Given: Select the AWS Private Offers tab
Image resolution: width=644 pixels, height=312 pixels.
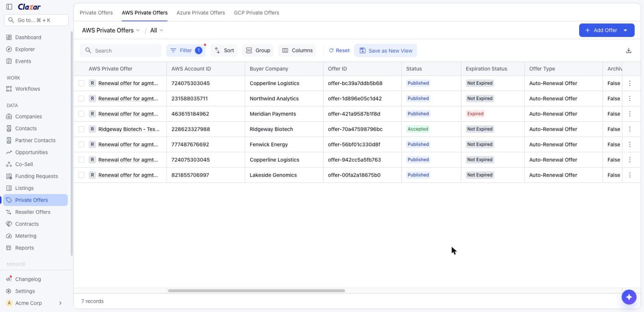Looking at the screenshot, I should (145, 13).
